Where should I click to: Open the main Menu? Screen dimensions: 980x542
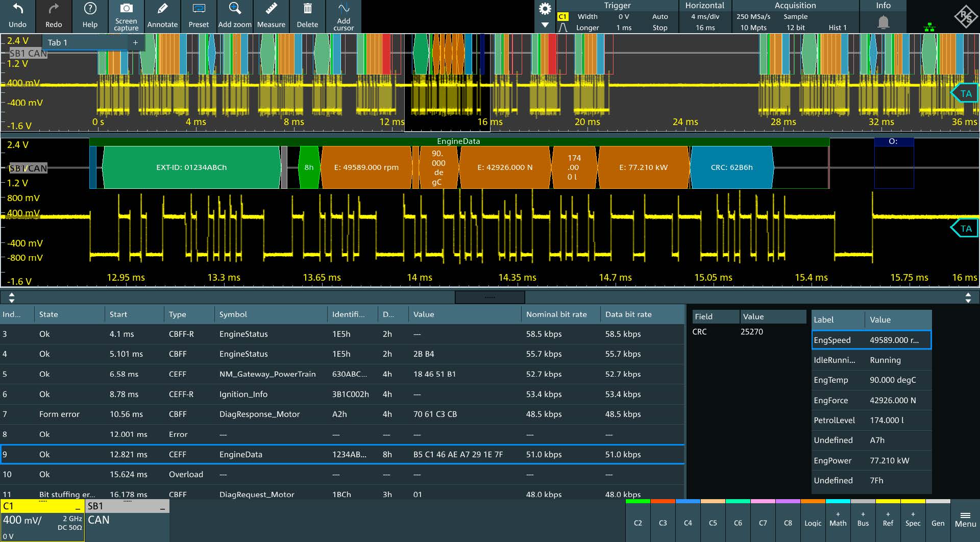(x=965, y=520)
